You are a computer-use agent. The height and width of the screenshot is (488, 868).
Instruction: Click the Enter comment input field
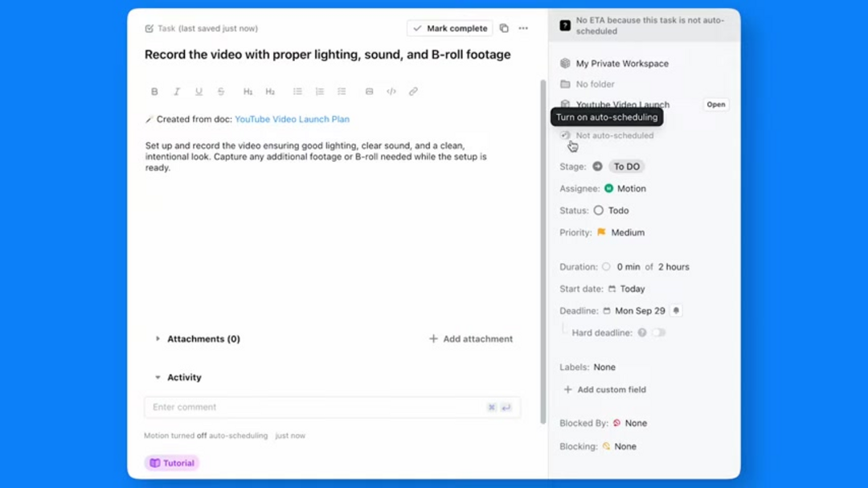tap(313, 407)
